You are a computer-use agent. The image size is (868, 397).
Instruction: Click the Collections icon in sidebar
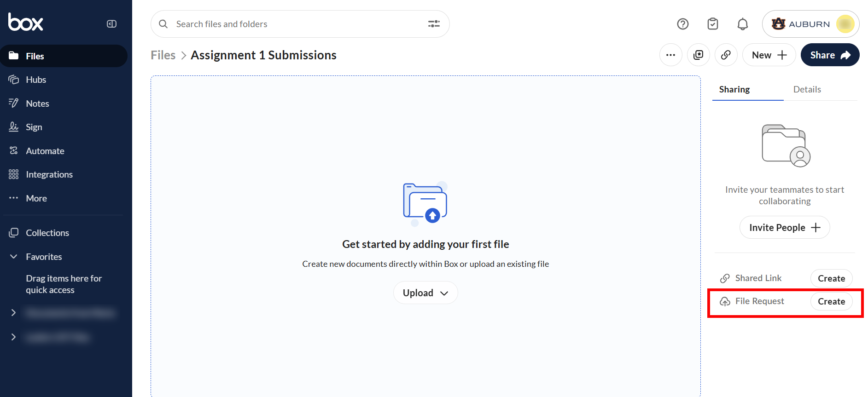(x=14, y=233)
